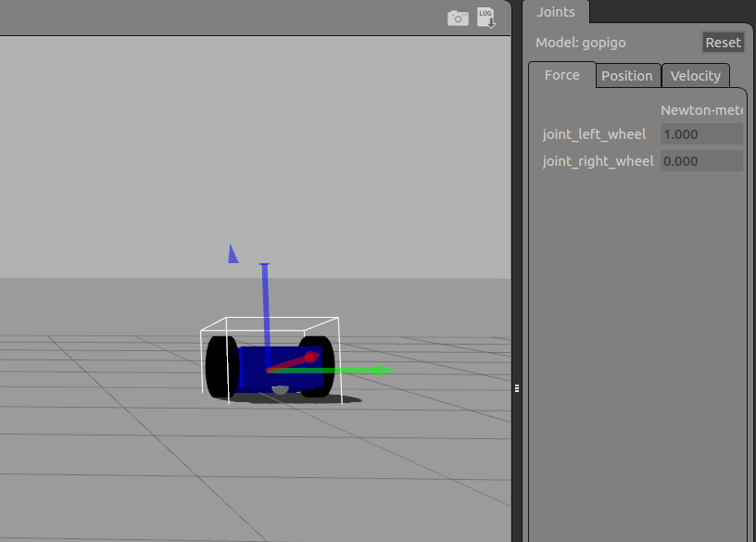756x542 pixels.
Task: Click the joint_right_wheel label
Action: coord(598,161)
